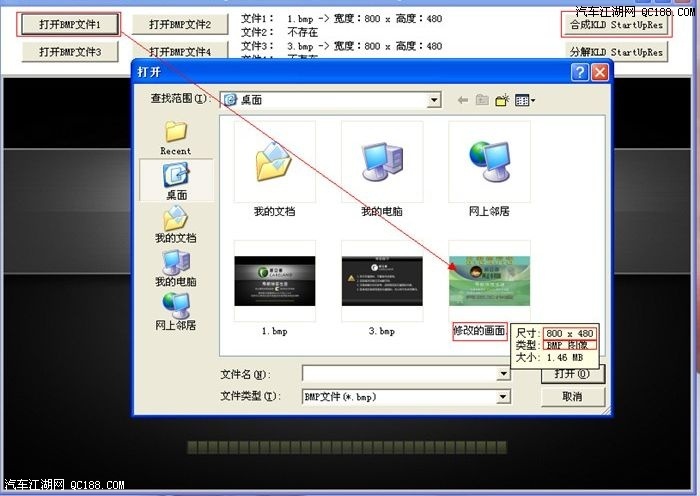
Task: Open the view menu icon dropdown
Action: (x=525, y=100)
